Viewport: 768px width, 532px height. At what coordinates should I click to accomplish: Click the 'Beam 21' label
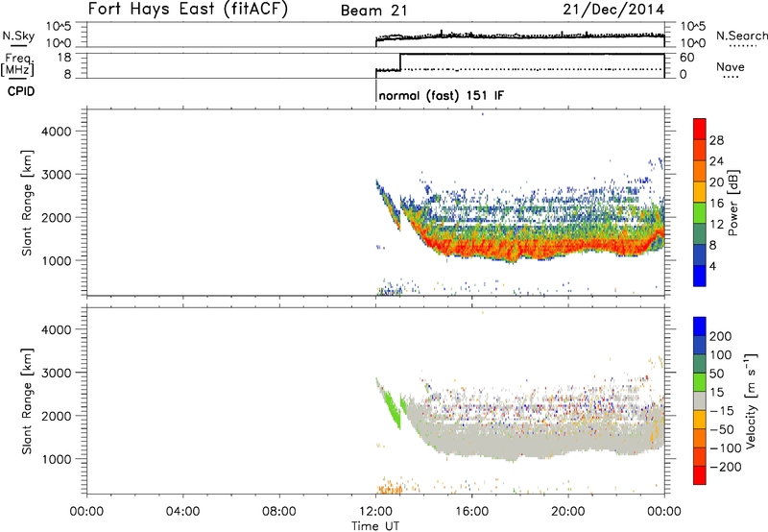(x=373, y=11)
